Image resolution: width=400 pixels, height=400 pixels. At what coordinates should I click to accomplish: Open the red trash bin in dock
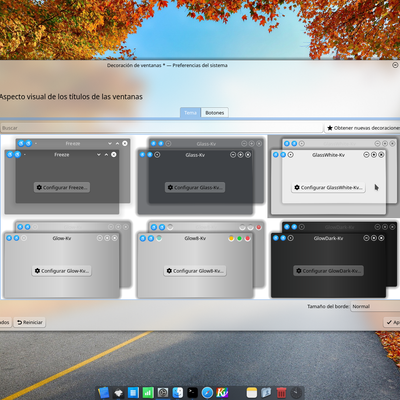pyautogui.click(x=281, y=393)
